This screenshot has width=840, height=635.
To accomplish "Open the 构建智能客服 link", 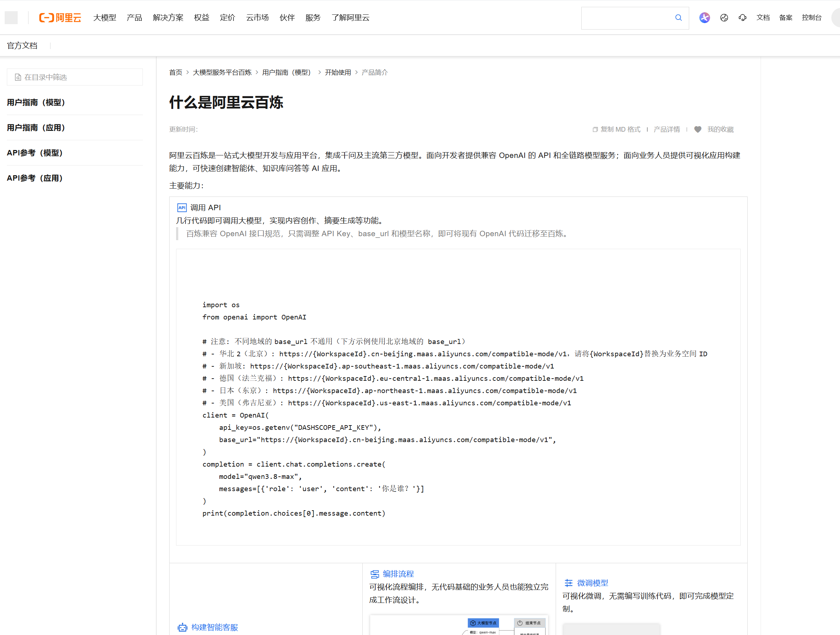I will tap(215, 627).
